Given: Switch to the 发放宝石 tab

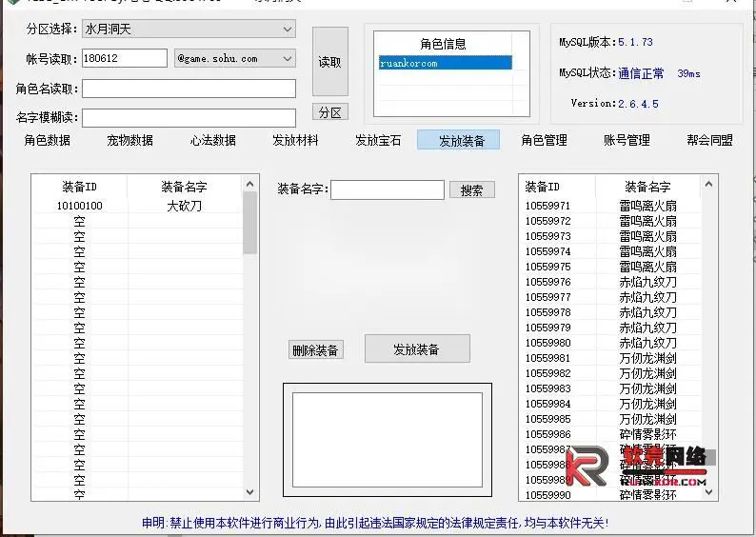Looking at the screenshot, I should [x=378, y=140].
